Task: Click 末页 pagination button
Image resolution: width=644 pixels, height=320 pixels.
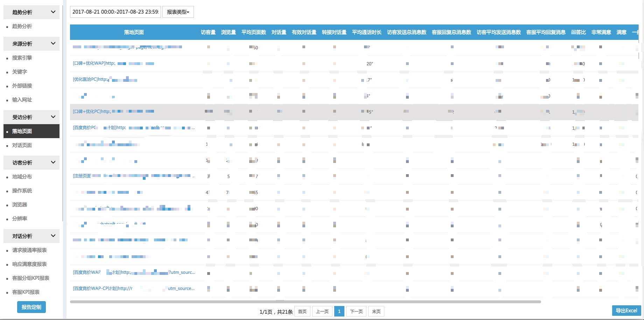Action: tap(376, 311)
